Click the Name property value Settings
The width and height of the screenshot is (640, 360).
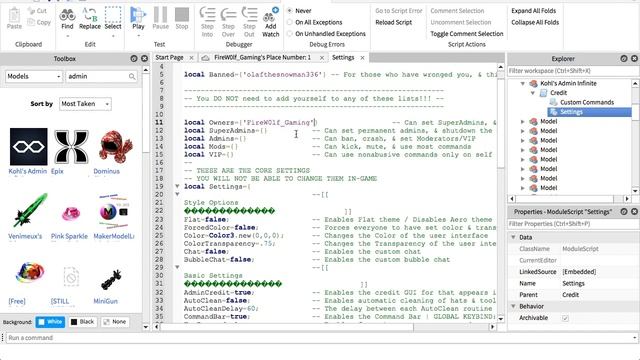point(573,283)
